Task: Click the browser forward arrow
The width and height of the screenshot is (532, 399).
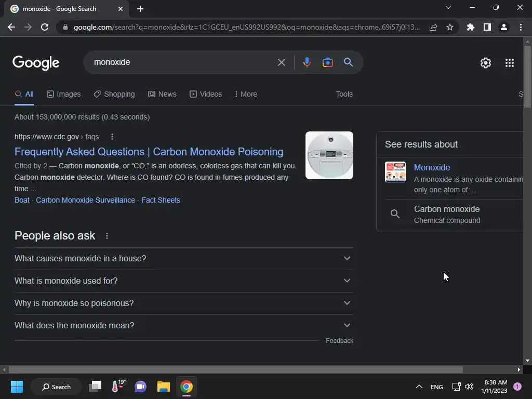Action: pos(28,27)
